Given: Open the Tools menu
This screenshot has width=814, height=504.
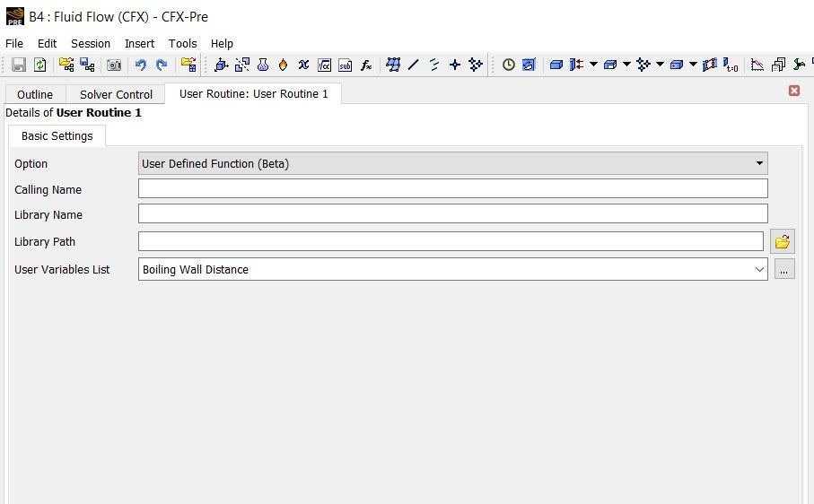Looking at the screenshot, I should click(x=182, y=44).
